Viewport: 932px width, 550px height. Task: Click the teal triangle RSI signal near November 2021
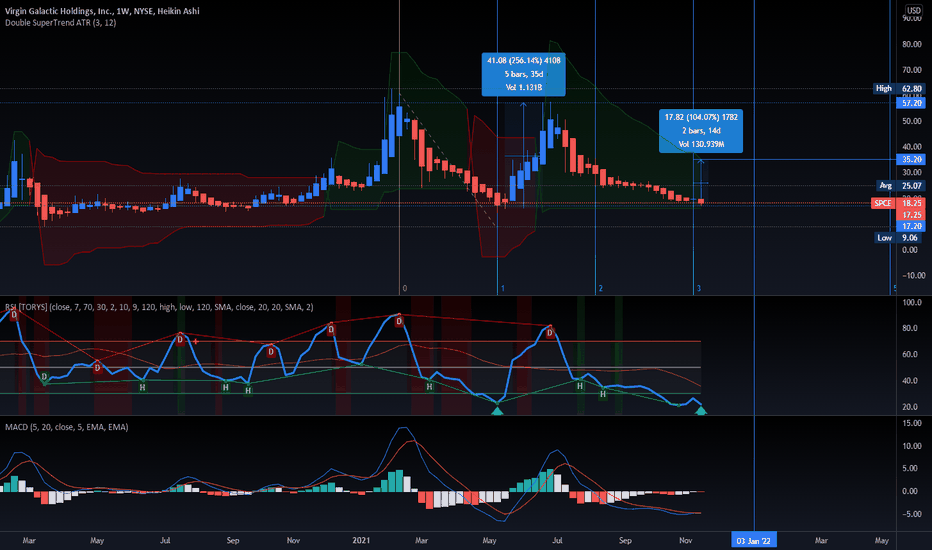[701, 410]
